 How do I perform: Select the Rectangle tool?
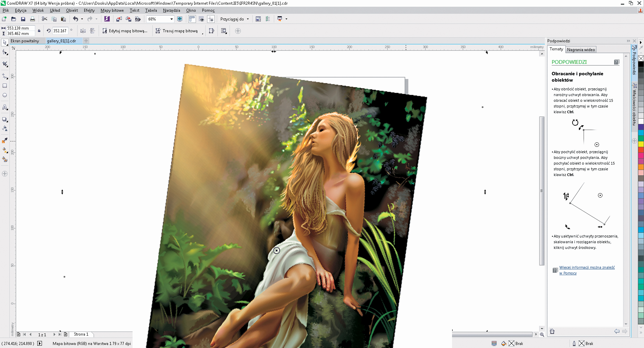pos(5,86)
